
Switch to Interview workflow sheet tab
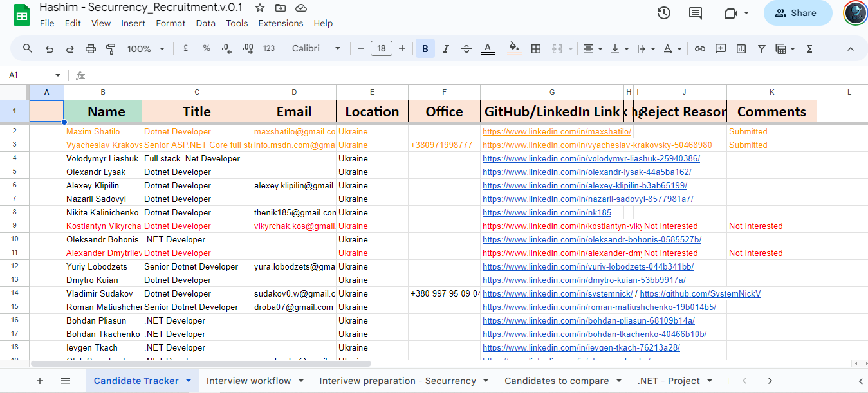pos(249,381)
